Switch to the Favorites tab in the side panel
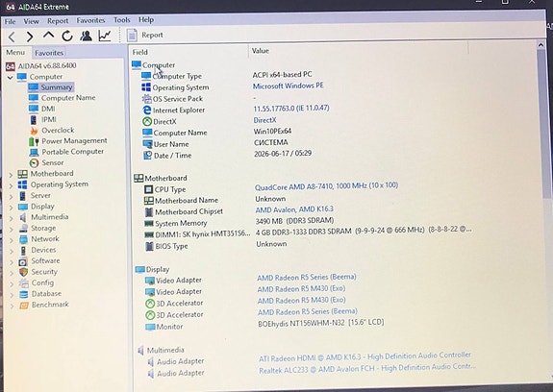 click(x=49, y=53)
